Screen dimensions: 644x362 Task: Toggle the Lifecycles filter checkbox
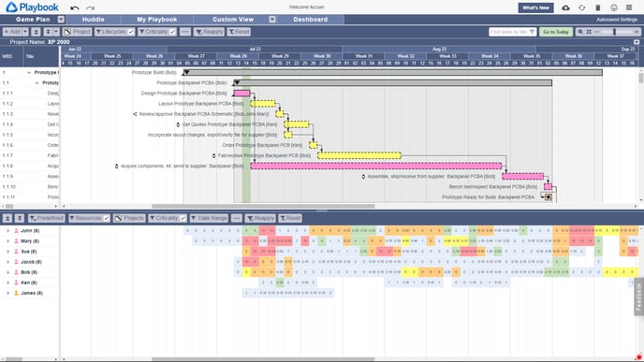coord(131,32)
